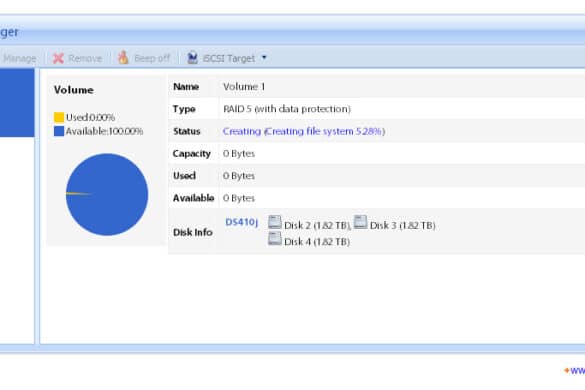Click the Disk 3 drive icon
The image size is (585, 390).
tap(360, 222)
